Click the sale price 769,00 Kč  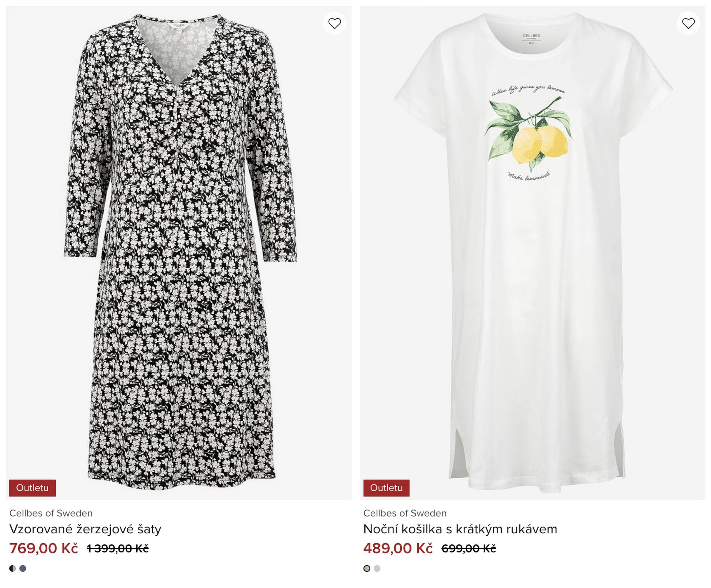point(44,548)
